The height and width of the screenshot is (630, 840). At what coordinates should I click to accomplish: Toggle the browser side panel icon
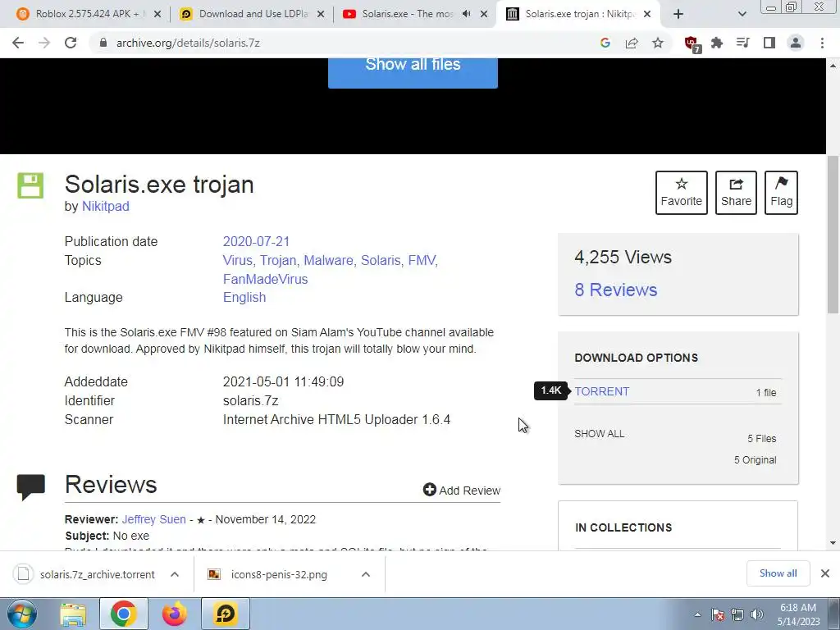[x=769, y=43]
